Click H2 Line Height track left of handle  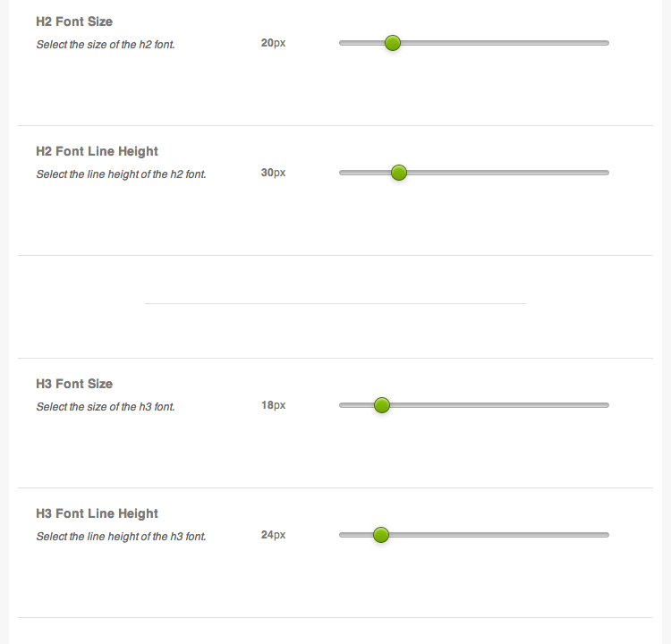(365, 173)
